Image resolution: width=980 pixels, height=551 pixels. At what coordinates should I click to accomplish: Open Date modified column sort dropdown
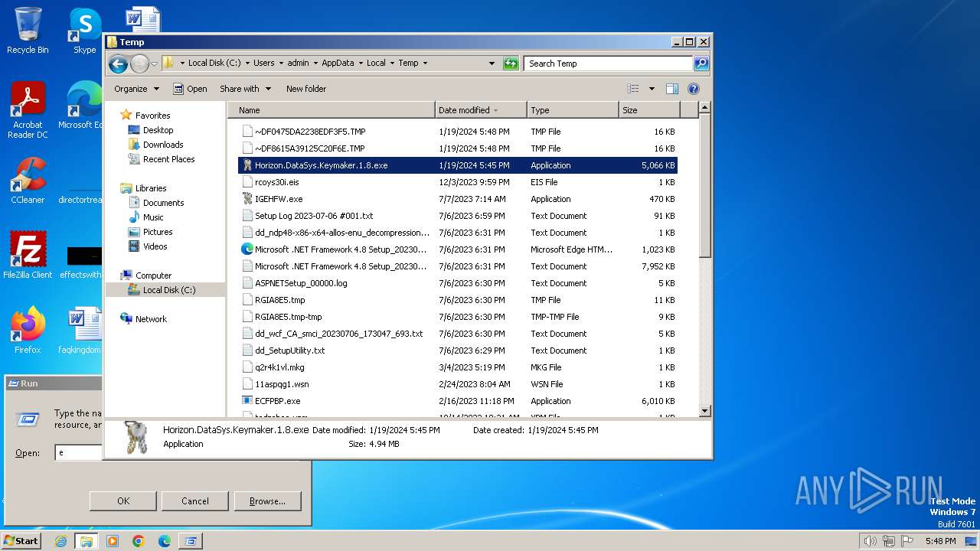pos(496,110)
